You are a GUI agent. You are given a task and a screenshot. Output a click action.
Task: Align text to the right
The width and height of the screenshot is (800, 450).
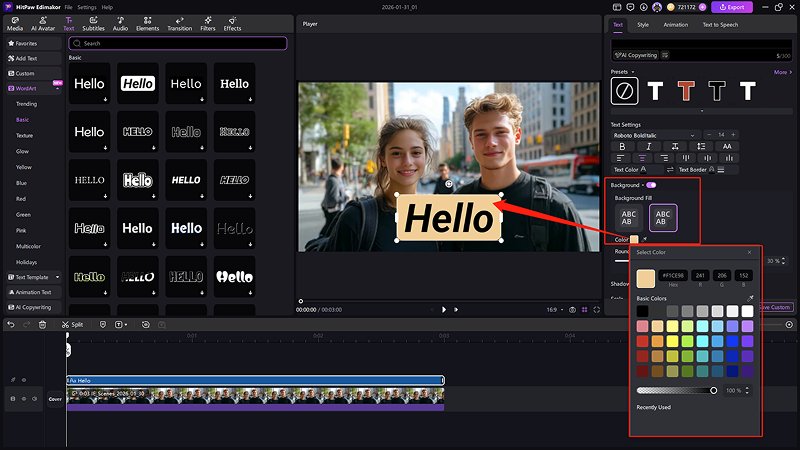point(664,158)
